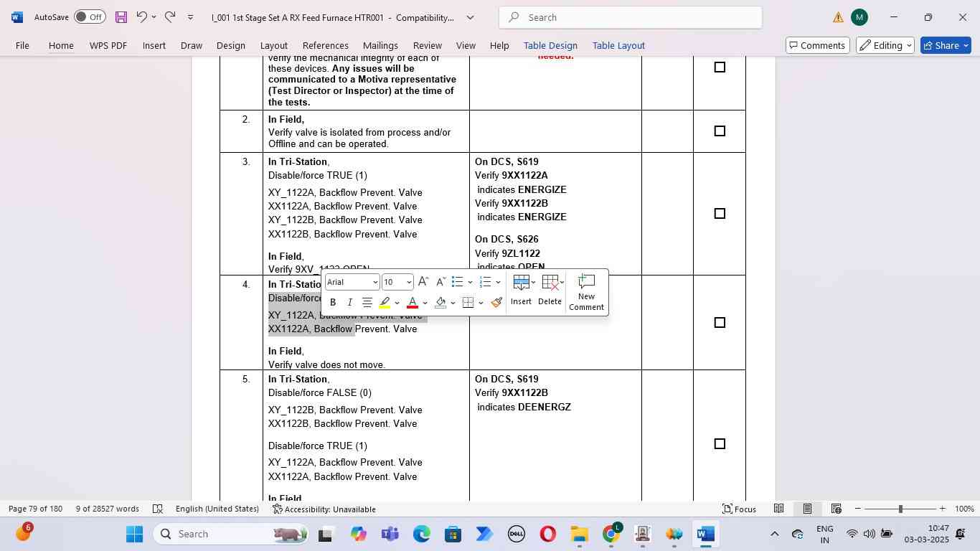980x551 pixels.
Task: Click the Undo arrow icon
Action: 142,17
